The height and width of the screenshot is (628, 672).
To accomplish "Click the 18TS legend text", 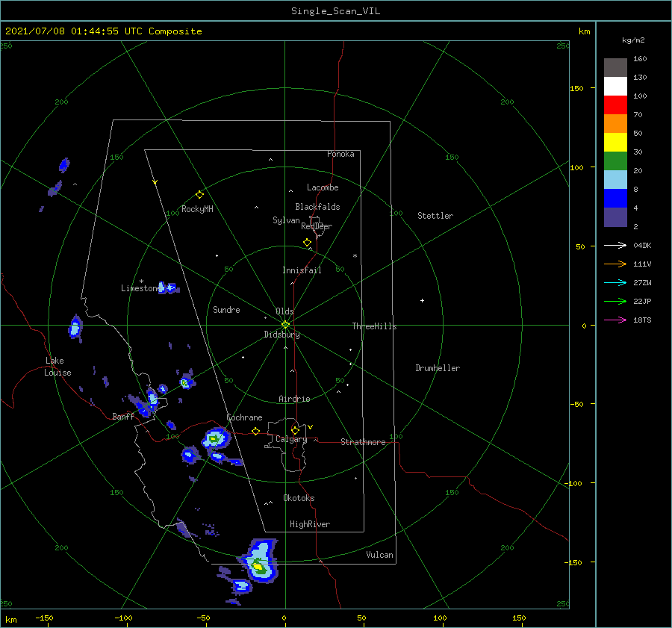I will [642, 320].
